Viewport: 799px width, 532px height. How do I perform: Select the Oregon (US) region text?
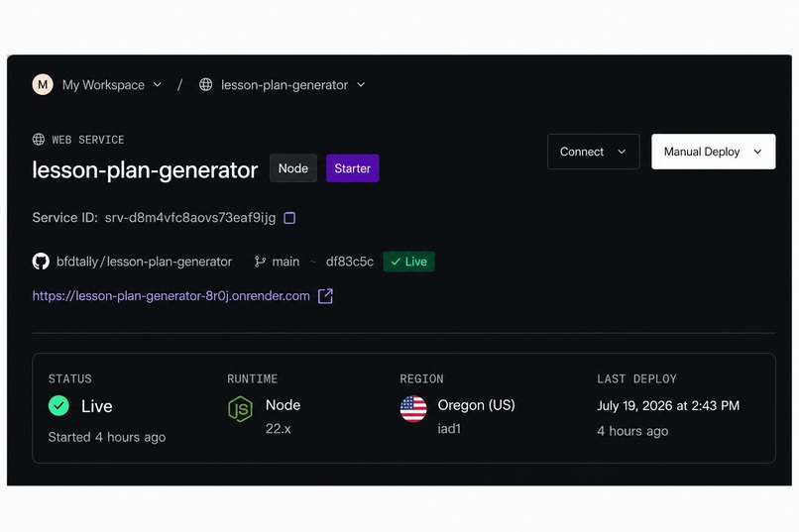(x=477, y=405)
